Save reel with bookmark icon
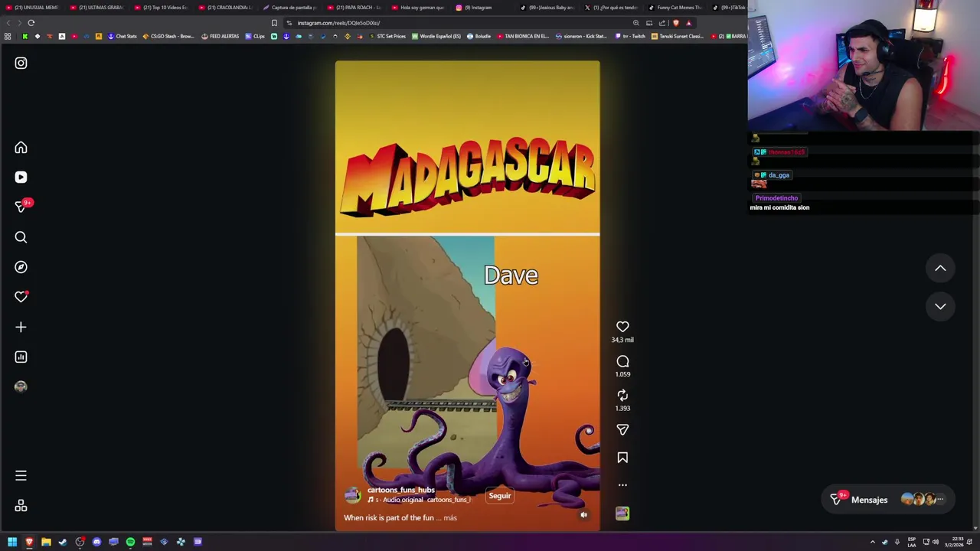 [622, 458]
